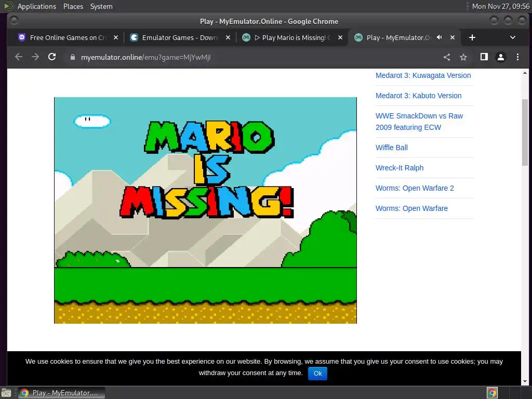Screen dimensions: 532x399
Task: Switch to the Emulator Games tab
Action: (x=180, y=37)
